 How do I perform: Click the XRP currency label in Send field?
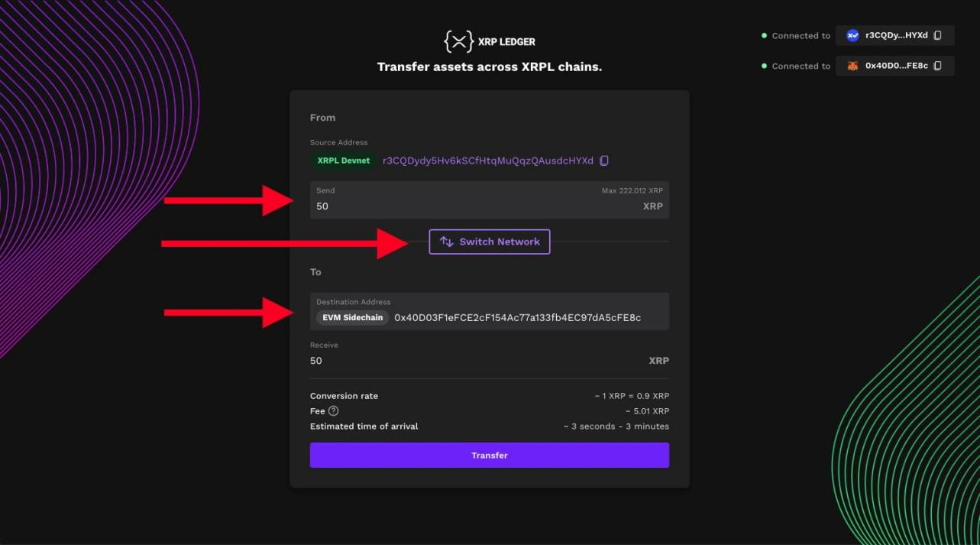pyautogui.click(x=652, y=206)
